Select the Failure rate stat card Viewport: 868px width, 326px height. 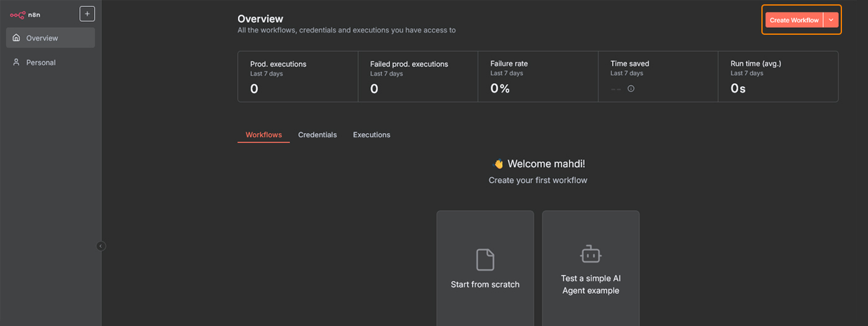[538, 76]
